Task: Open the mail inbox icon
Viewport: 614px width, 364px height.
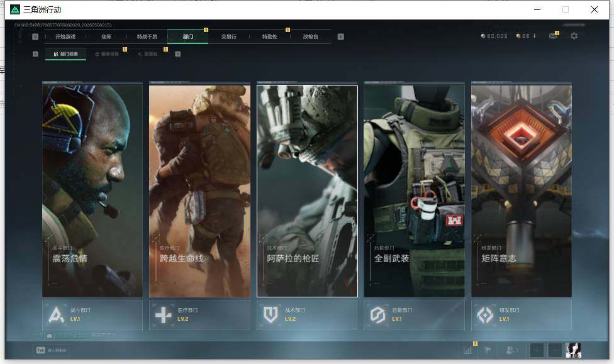Action: click(x=553, y=36)
